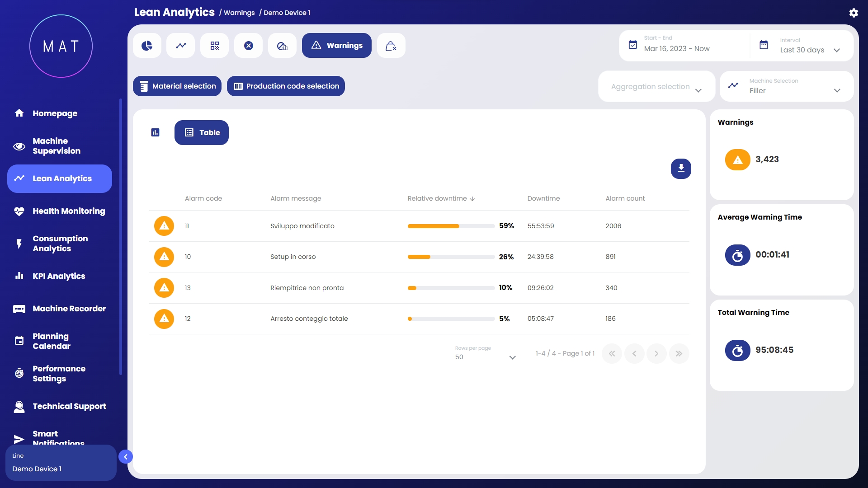Open the alarms circled-X tab
This screenshot has width=868, height=488.
coord(249,46)
